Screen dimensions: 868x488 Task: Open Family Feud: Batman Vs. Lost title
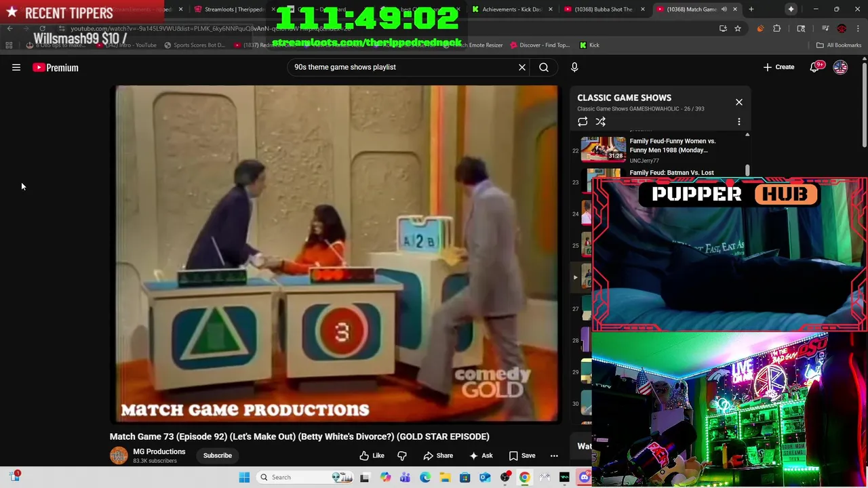(x=671, y=173)
